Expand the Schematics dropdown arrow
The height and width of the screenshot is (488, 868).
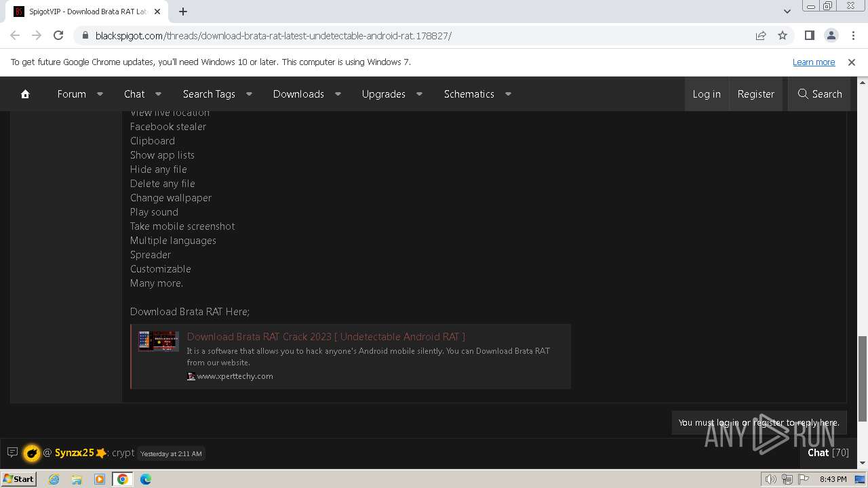(508, 94)
